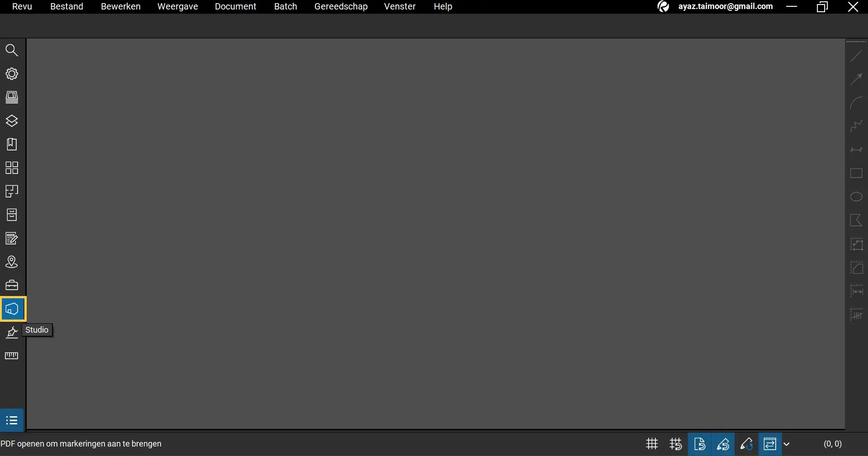Expand the dropdown arrow next to Sync

787,444
